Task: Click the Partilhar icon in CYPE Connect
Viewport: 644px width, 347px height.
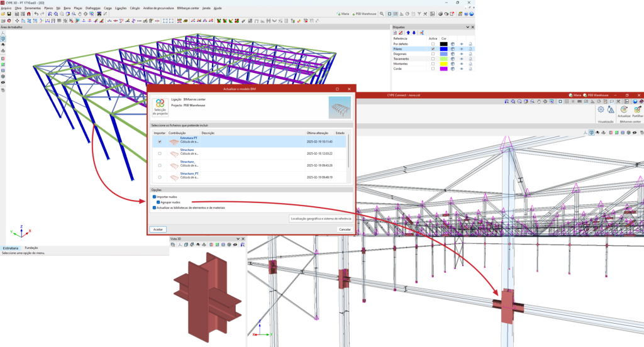Action: tap(638, 111)
